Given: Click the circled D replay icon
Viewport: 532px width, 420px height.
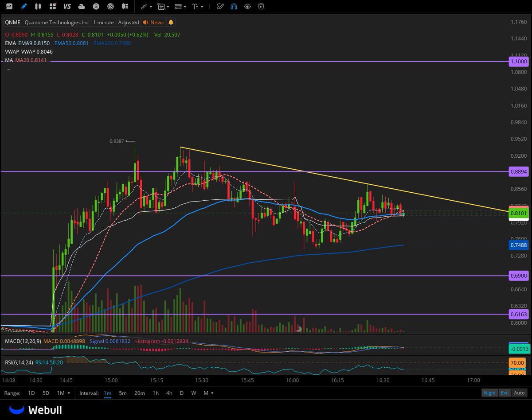Looking at the screenshot, I should pos(111,6).
